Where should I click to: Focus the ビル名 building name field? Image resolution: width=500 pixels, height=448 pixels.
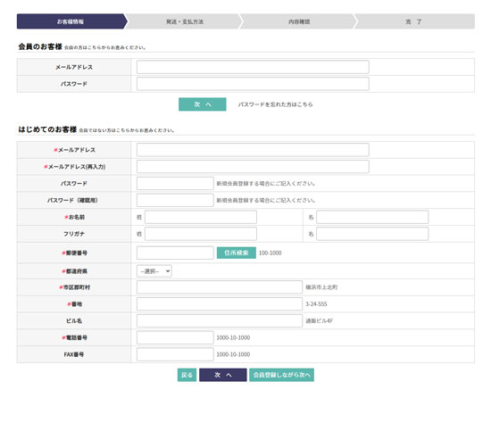click(x=220, y=320)
